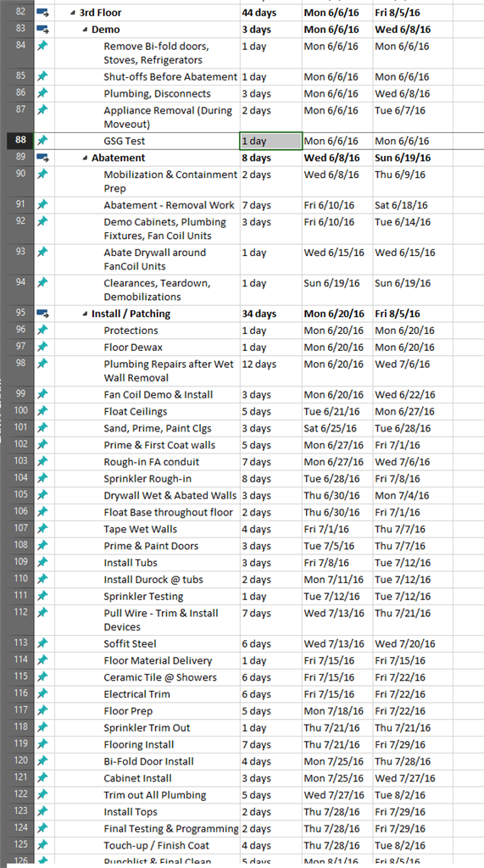The width and height of the screenshot is (484, 868).
Task: Click the selected duration cell of GSG Test
Action: pyautogui.click(x=271, y=142)
